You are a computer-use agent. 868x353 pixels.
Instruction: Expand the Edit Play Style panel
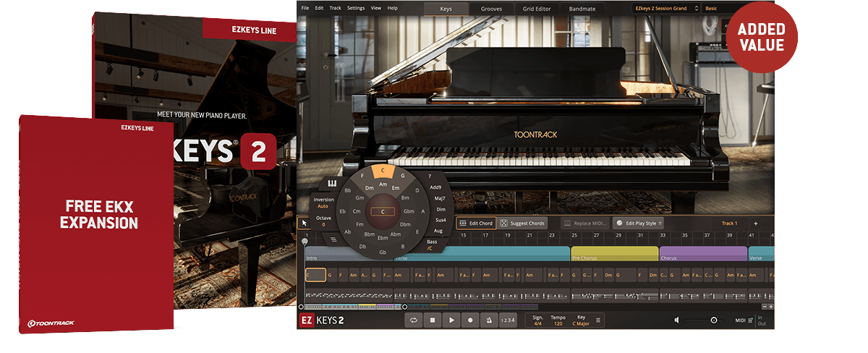(x=638, y=224)
